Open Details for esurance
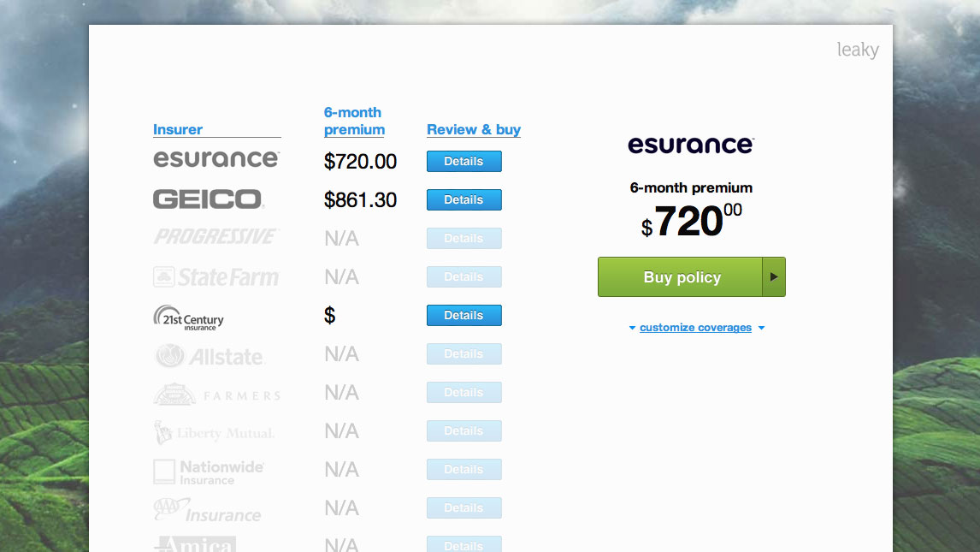The image size is (980, 552). pyautogui.click(x=463, y=162)
